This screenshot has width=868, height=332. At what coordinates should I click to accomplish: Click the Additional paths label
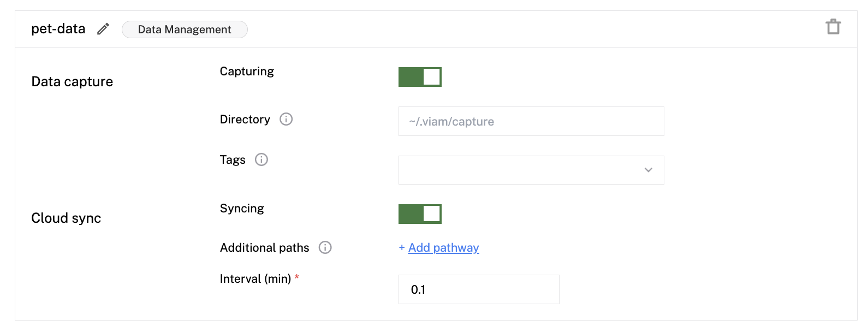[x=264, y=248]
